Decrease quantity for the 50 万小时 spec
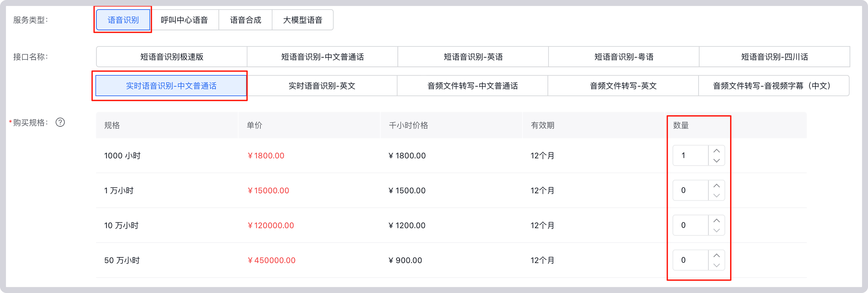The image size is (868, 293). pyautogui.click(x=716, y=265)
